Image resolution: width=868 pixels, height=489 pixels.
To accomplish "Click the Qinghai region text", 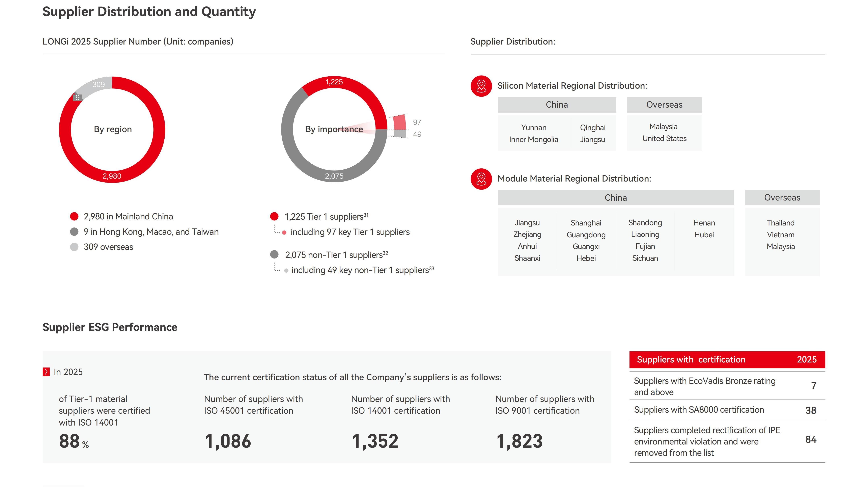I will tap(592, 128).
